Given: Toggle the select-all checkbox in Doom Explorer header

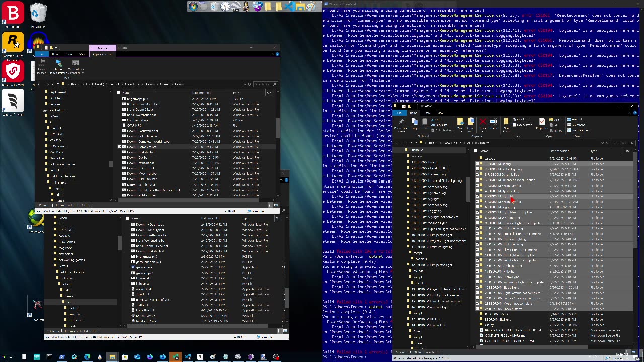Looking at the screenshot, I should tap(118, 92).
